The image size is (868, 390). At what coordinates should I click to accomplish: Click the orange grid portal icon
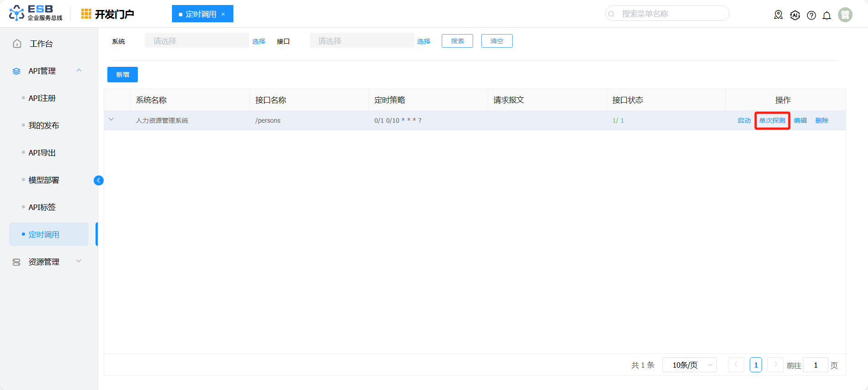[x=86, y=14]
